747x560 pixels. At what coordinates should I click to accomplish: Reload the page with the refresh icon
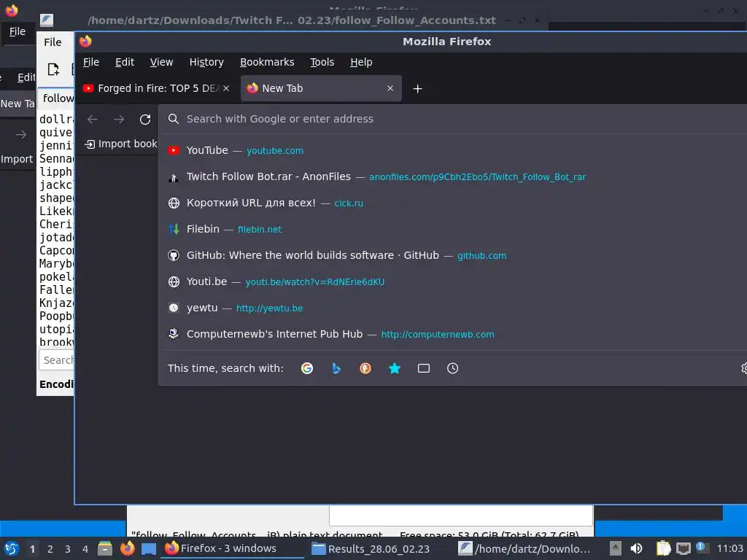pyautogui.click(x=145, y=119)
